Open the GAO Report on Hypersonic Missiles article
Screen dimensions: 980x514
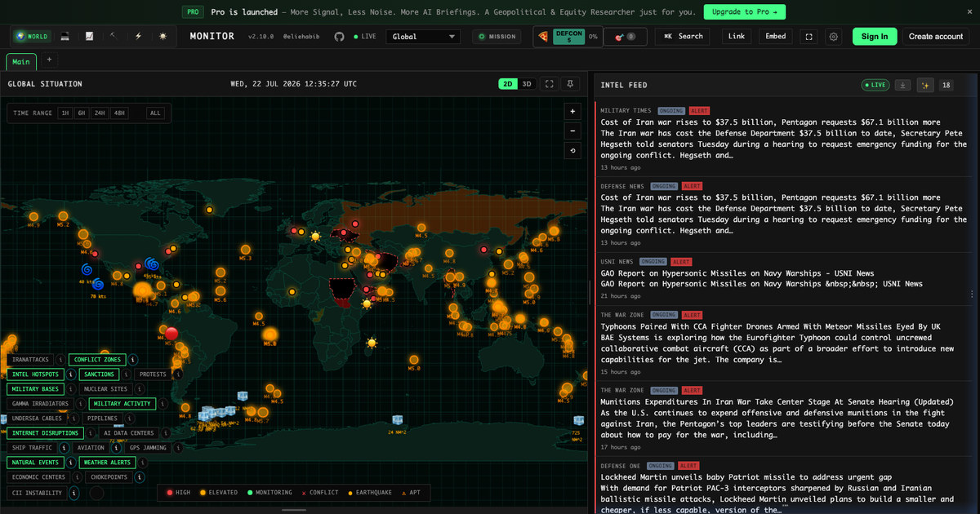point(737,273)
